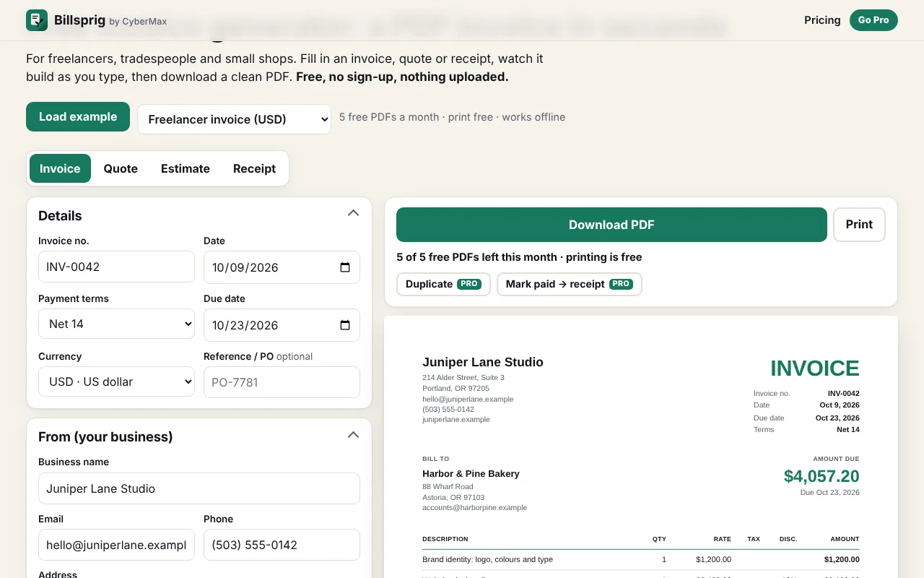Click the Duplicate PRO button

click(443, 284)
